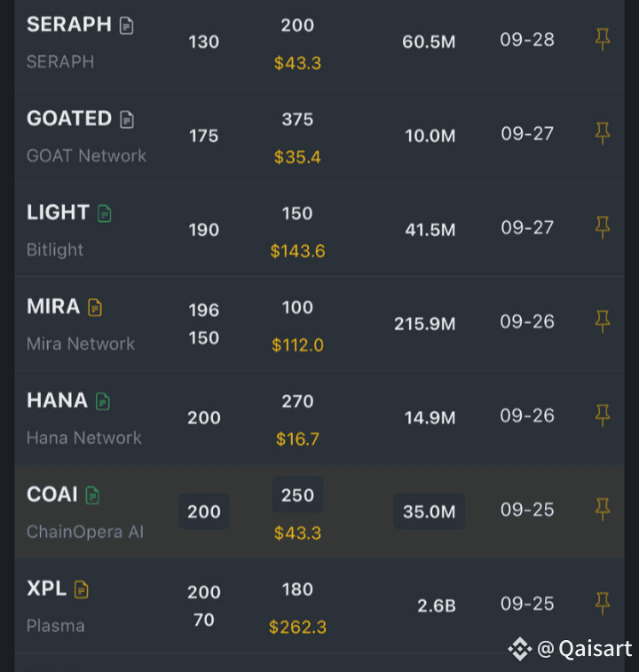Open COAI green document icon
This screenshot has width=639, height=672.
(92, 495)
